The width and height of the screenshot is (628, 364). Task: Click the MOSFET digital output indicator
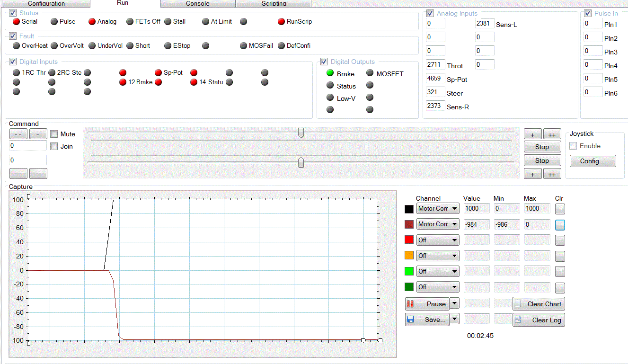(370, 73)
